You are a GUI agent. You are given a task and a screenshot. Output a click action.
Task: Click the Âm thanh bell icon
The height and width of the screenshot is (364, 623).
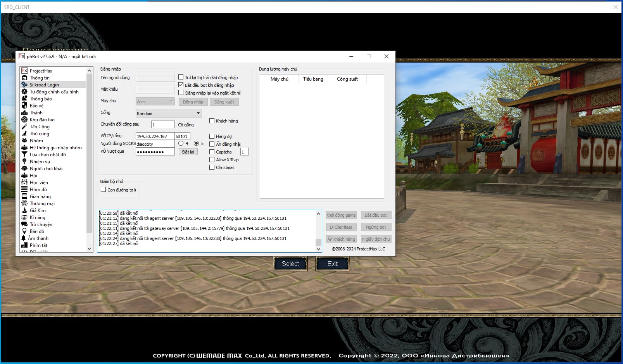(24, 238)
